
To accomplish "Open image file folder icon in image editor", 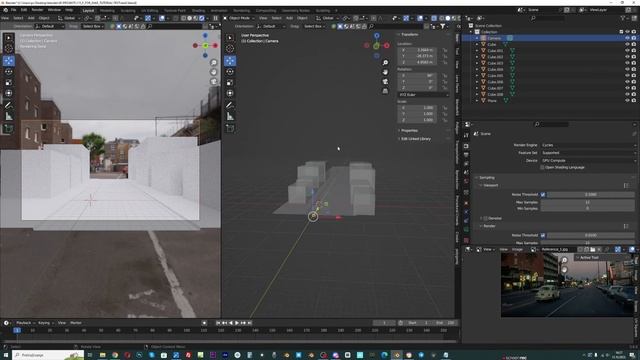I will pos(593,249).
